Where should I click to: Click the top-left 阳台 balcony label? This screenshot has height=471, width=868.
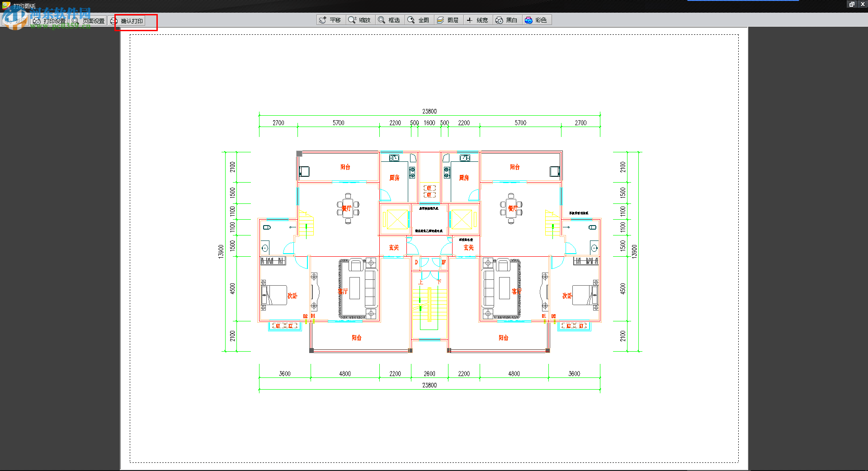click(345, 167)
